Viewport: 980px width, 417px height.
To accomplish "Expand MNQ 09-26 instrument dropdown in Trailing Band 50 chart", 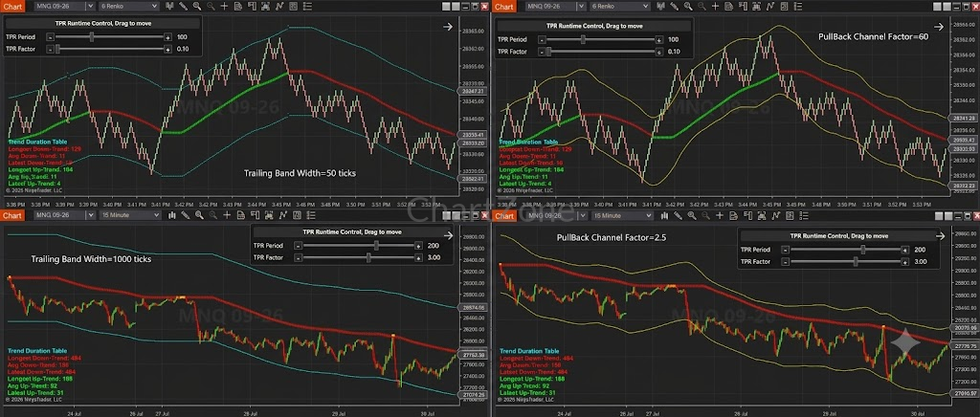I will (x=90, y=7).
